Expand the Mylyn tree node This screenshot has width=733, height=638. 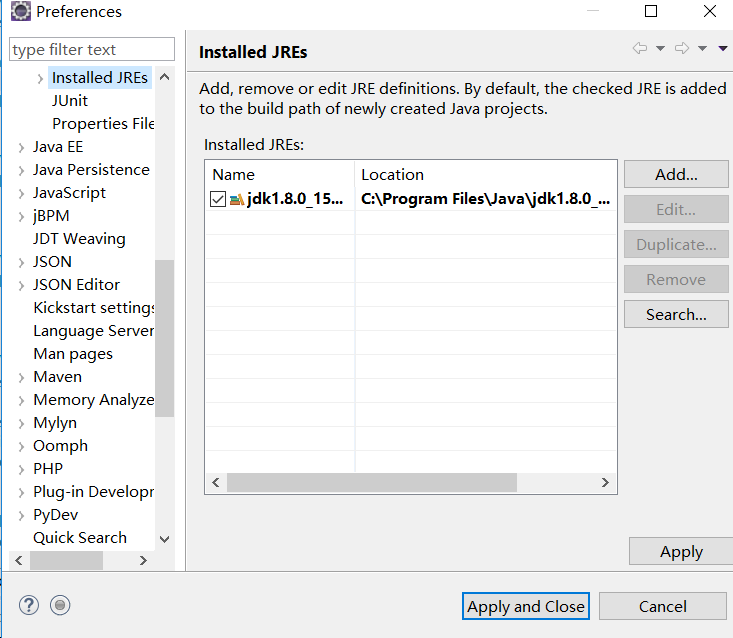point(21,424)
